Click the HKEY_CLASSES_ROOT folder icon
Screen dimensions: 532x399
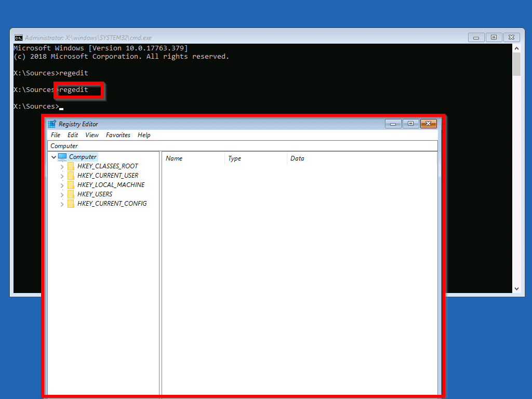click(x=71, y=166)
